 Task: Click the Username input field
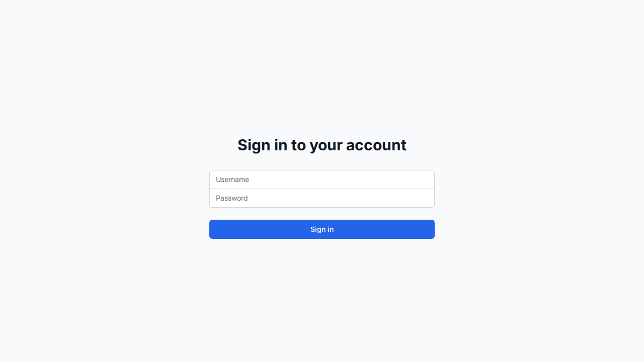click(322, 179)
